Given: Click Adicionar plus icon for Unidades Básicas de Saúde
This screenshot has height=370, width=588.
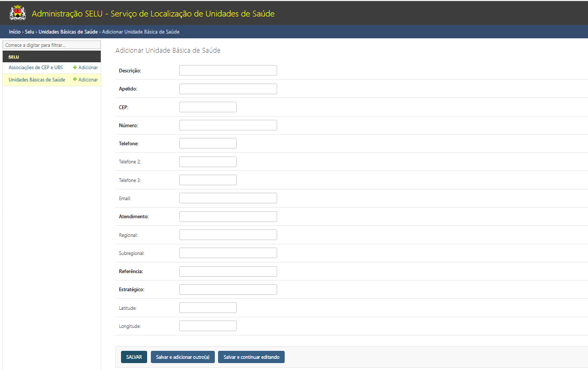Looking at the screenshot, I should pyautogui.click(x=75, y=80).
